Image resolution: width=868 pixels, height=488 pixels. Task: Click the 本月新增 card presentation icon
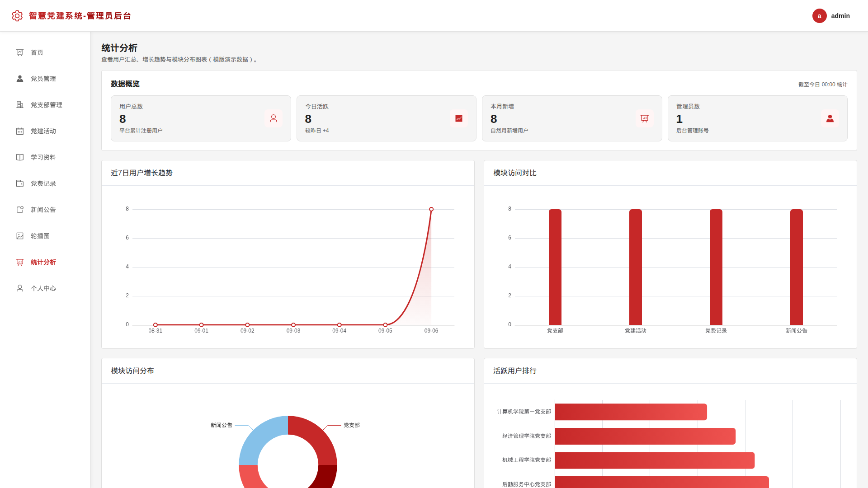645,118
